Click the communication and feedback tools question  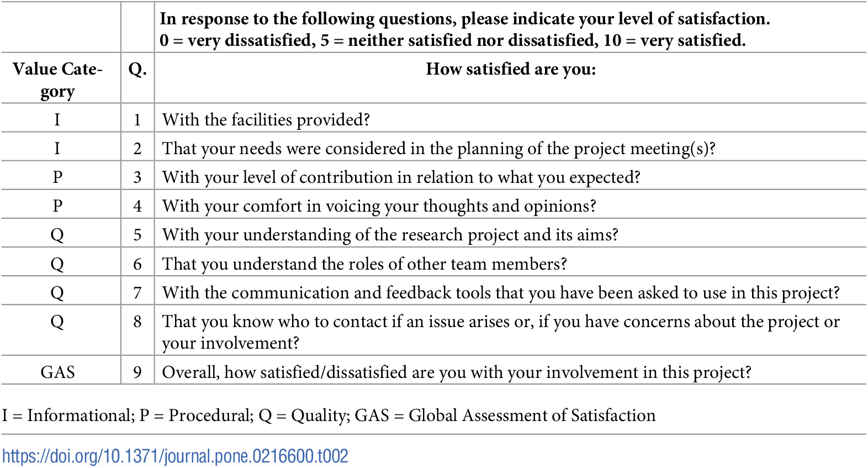(x=500, y=293)
